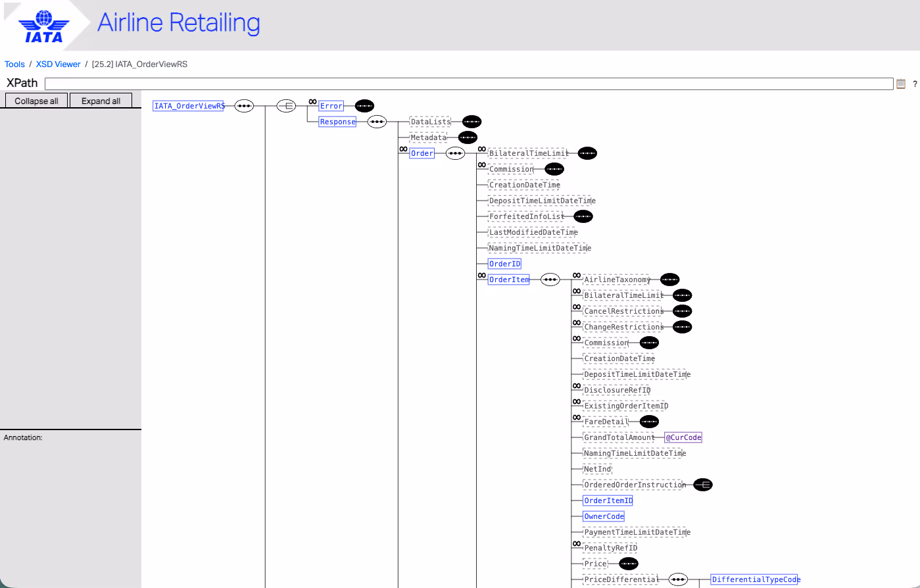Click the Expand all button
This screenshot has width=920, height=588.
click(101, 101)
